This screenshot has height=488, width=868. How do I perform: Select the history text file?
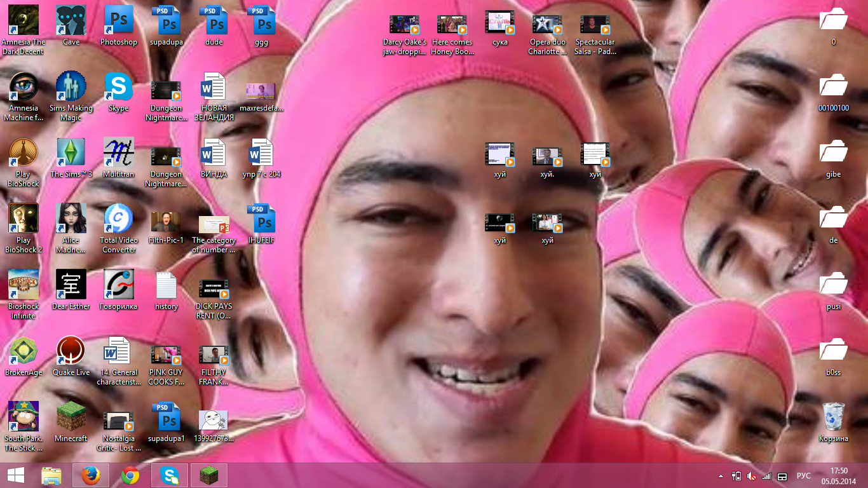pos(166,285)
